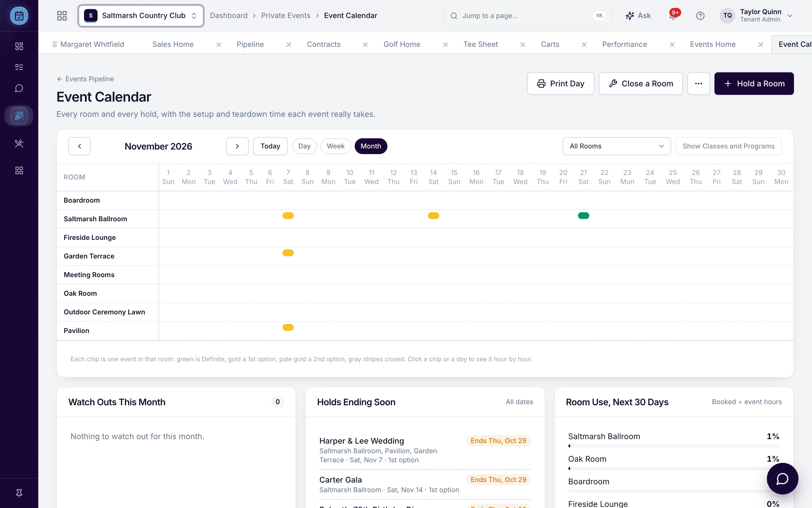The height and width of the screenshot is (508, 812).
Task: Click the pin icon at sidebar bottom
Action: [19, 493]
